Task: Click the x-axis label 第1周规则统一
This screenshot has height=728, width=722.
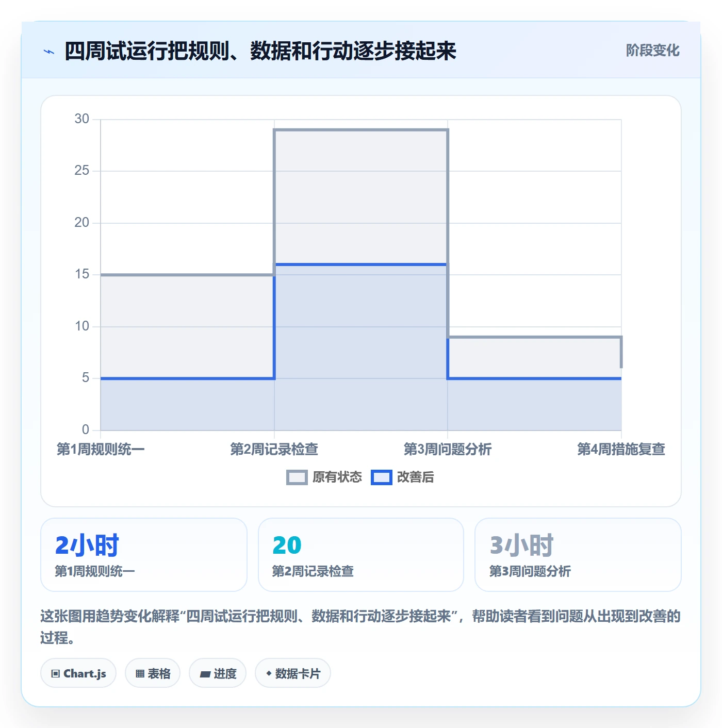Action: [x=101, y=449]
